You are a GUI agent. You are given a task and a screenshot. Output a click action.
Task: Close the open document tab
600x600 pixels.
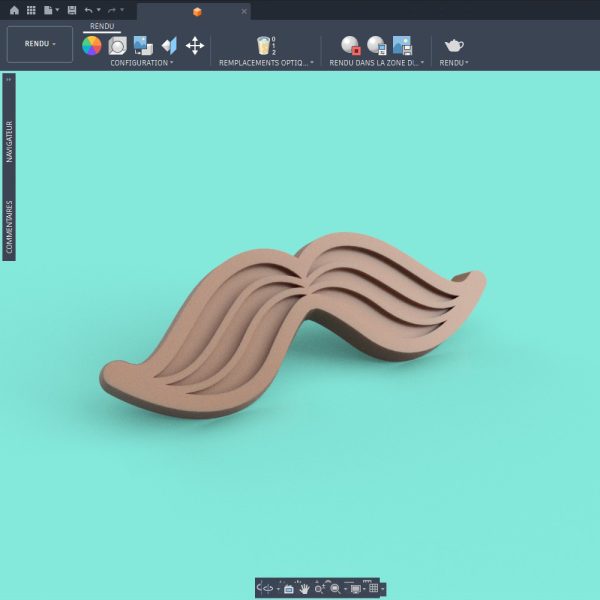click(x=244, y=11)
